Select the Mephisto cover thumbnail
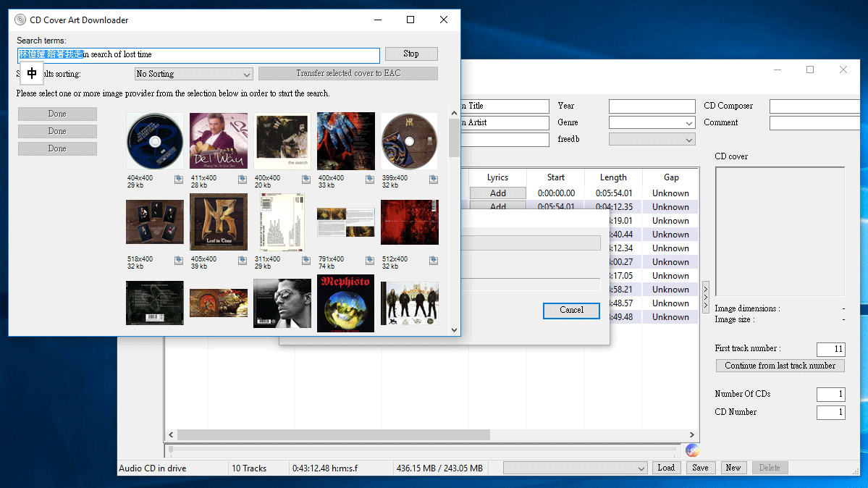Screen dimensions: 868x488 [346, 303]
